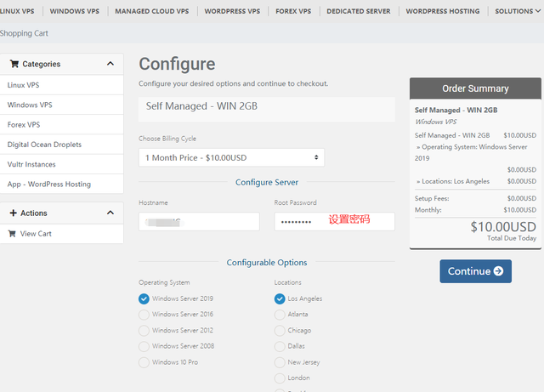Screen dimensions: 544x392
Task: Click the Continue button
Action: click(476, 271)
